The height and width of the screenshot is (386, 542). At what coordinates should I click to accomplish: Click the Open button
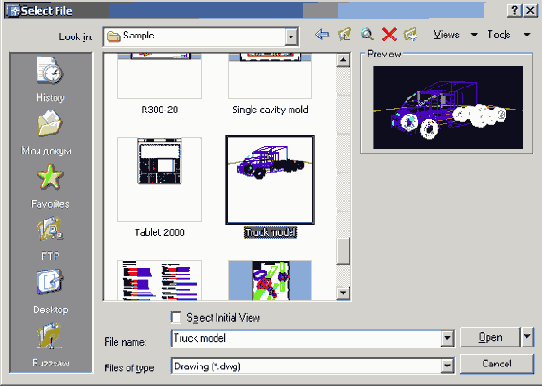click(490, 337)
